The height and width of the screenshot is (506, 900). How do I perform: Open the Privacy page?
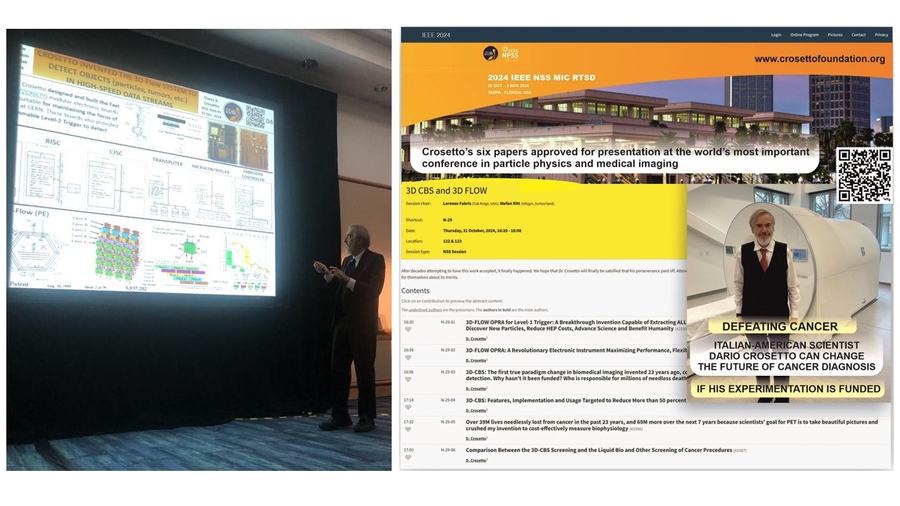coord(881,35)
